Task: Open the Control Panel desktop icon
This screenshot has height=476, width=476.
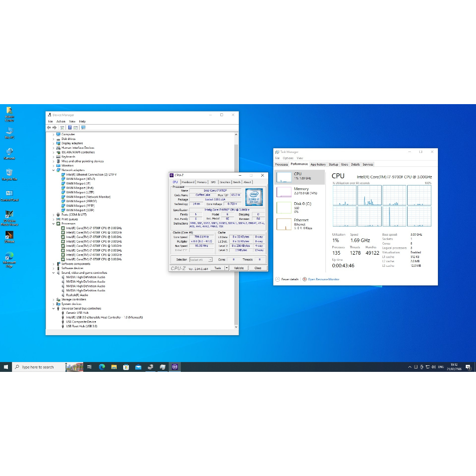Action: 9,194
